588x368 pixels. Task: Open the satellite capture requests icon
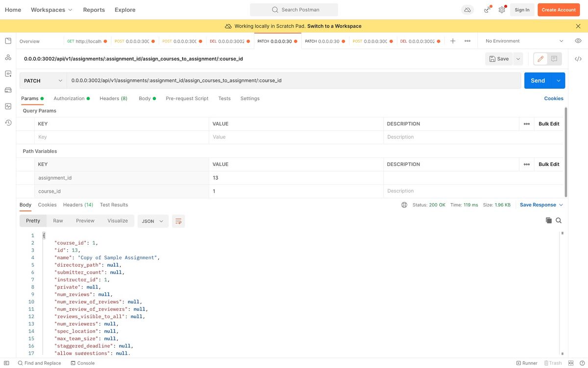click(487, 10)
